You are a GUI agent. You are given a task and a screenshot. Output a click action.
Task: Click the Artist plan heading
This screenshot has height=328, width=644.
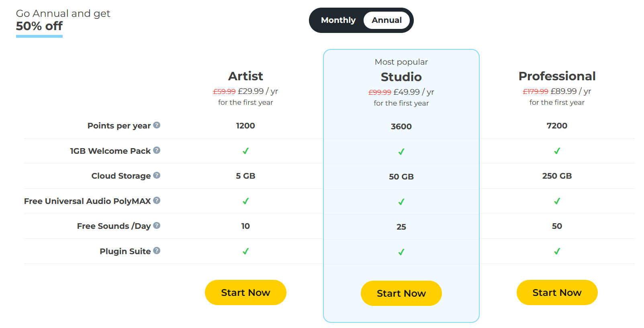point(245,76)
